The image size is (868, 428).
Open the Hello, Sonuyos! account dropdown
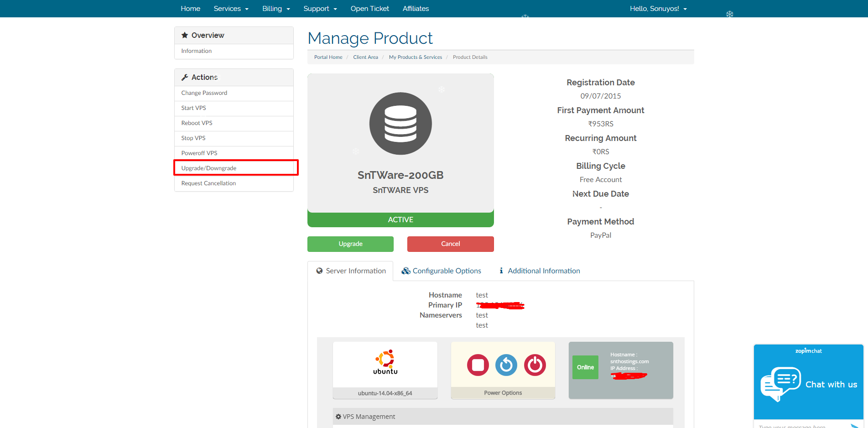click(x=659, y=9)
